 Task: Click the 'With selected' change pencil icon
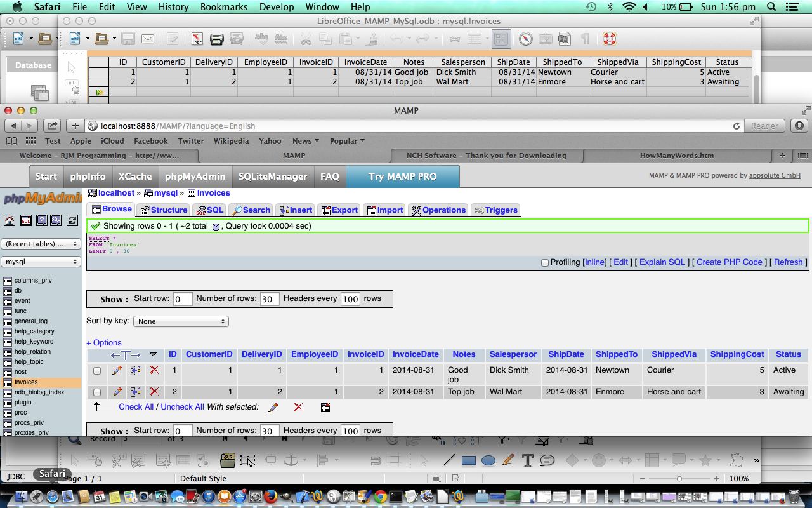pos(273,407)
